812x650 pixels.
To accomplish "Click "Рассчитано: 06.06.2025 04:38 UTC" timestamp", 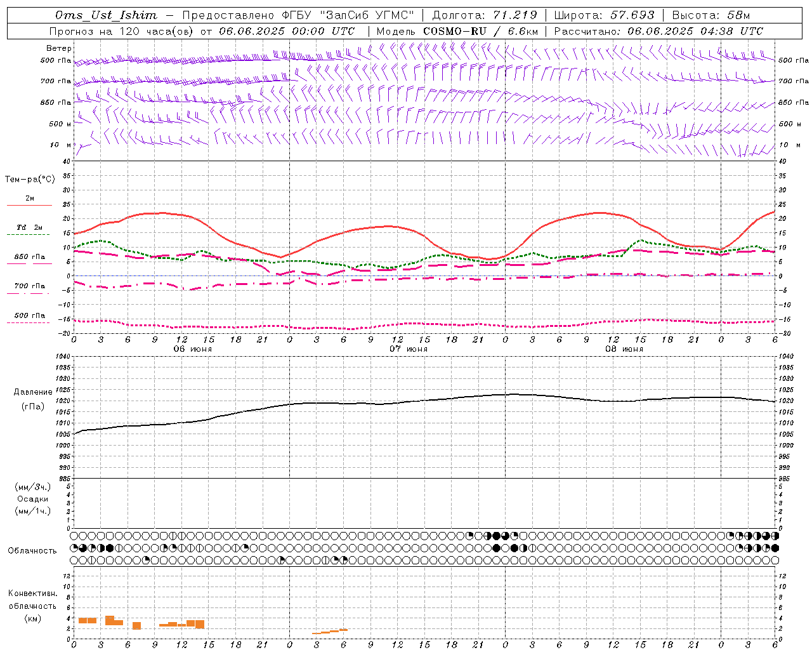I will tap(658, 31).
